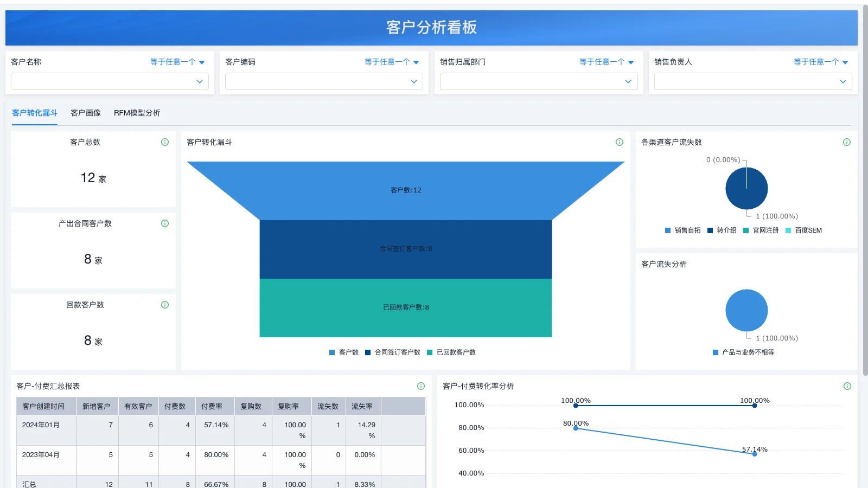
Task: Open 等于任意一个 operator dropdown for 销售负责人
Action: tap(821, 62)
